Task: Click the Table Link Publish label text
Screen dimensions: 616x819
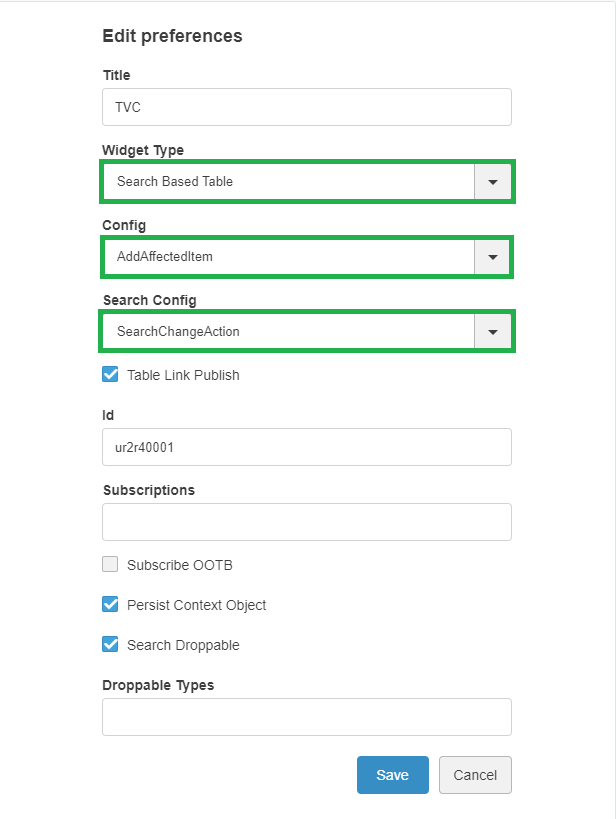Action: 183,375
